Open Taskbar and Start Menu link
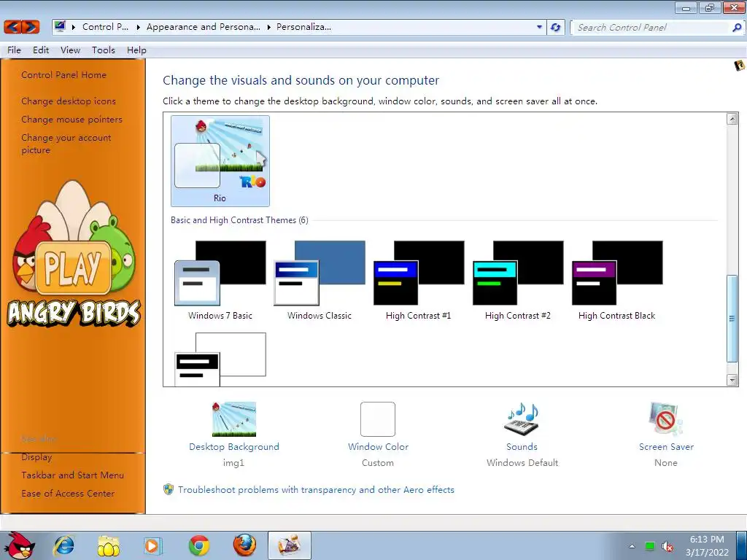The width and height of the screenshot is (747, 560). [x=72, y=475]
